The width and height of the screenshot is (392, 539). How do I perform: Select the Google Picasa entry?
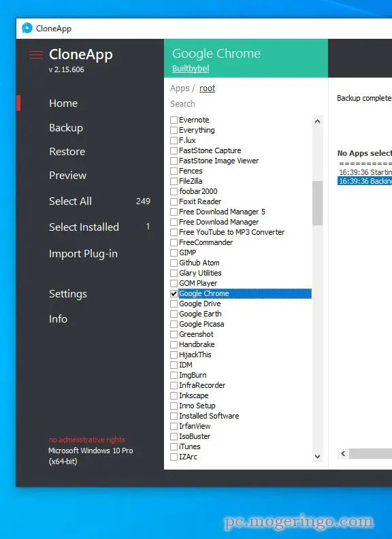tap(201, 324)
